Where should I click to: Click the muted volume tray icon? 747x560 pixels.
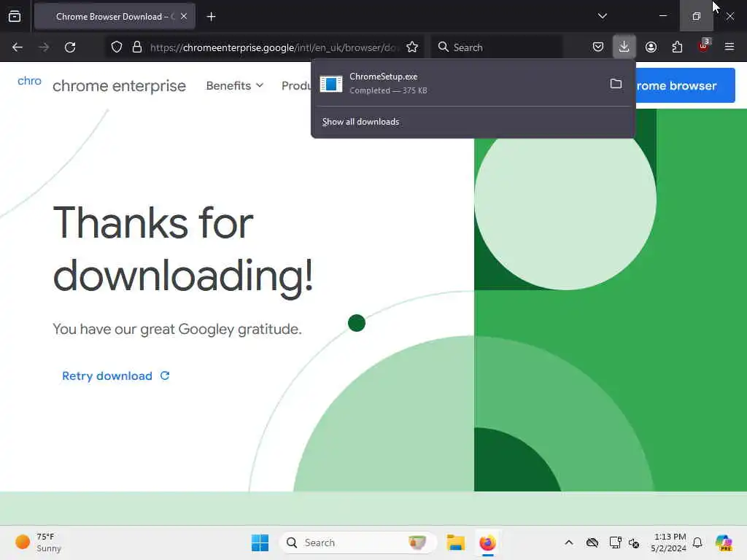pos(634,542)
